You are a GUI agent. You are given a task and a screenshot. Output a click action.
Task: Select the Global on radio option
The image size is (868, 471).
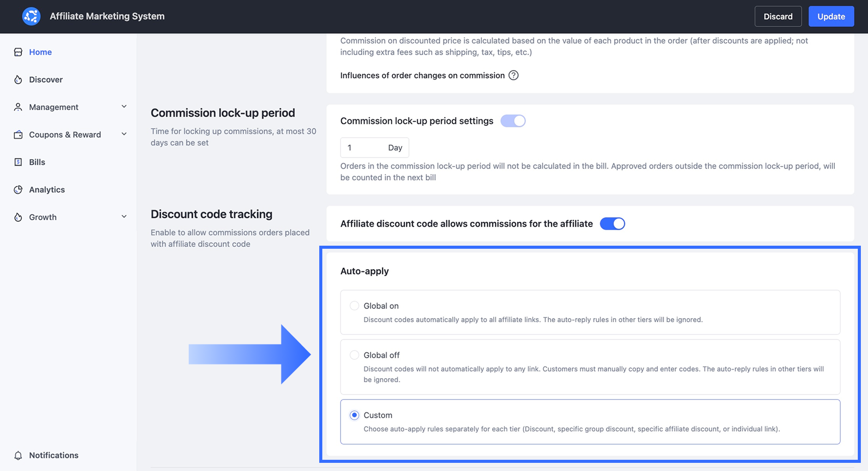click(x=354, y=306)
